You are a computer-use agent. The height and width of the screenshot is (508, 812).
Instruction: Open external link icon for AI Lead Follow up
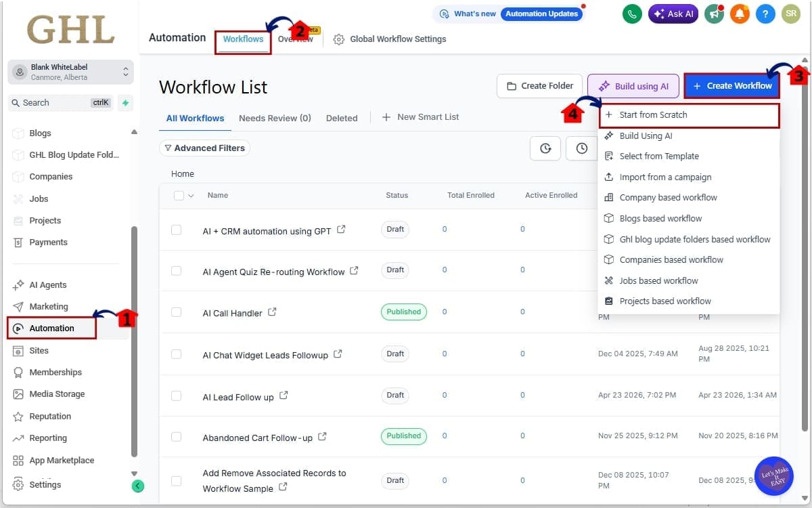(284, 396)
